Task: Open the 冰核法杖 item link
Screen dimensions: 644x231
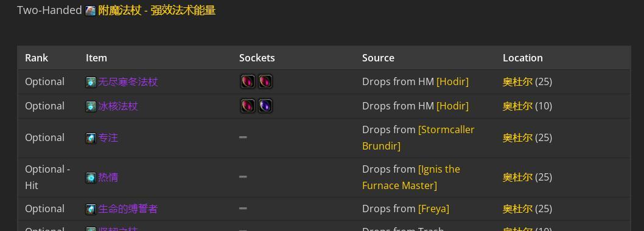Action: click(x=118, y=106)
